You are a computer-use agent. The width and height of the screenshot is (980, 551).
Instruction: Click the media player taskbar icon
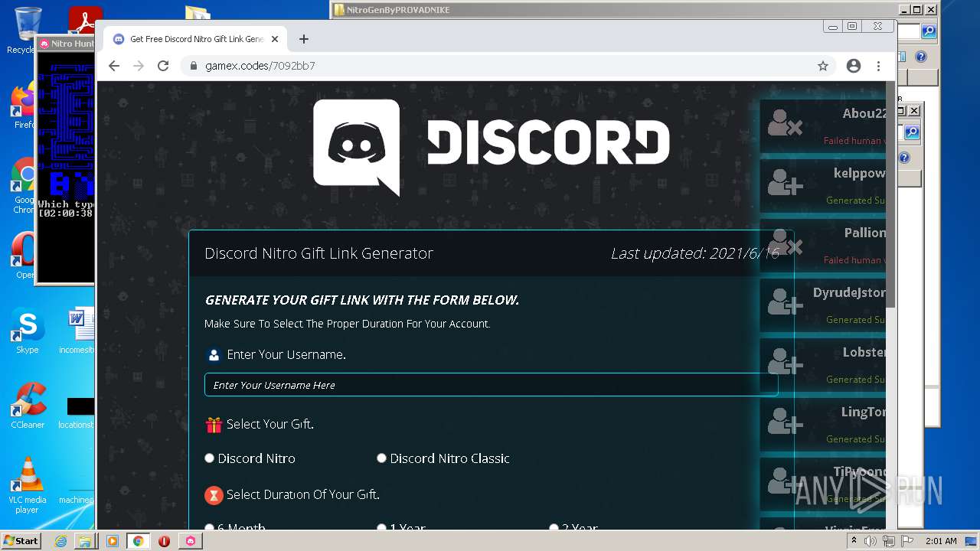pyautogui.click(x=112, y=541)
